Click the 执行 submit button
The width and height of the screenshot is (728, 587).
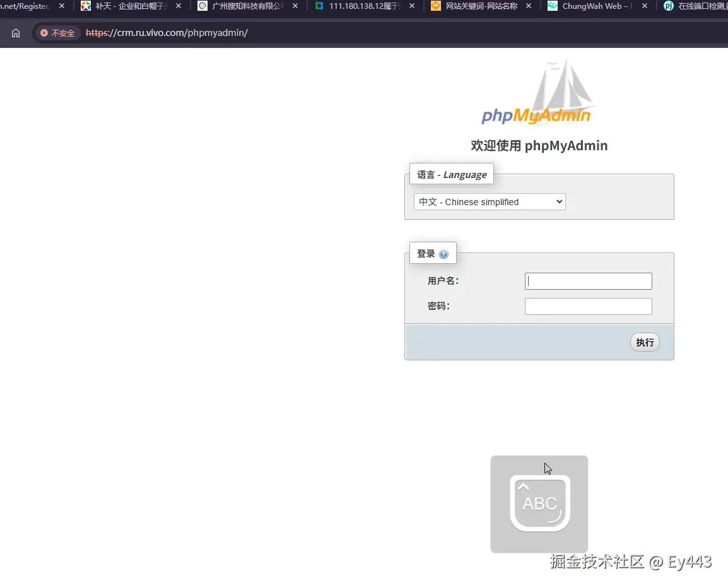pyautogui.click(x=645, y=343)
